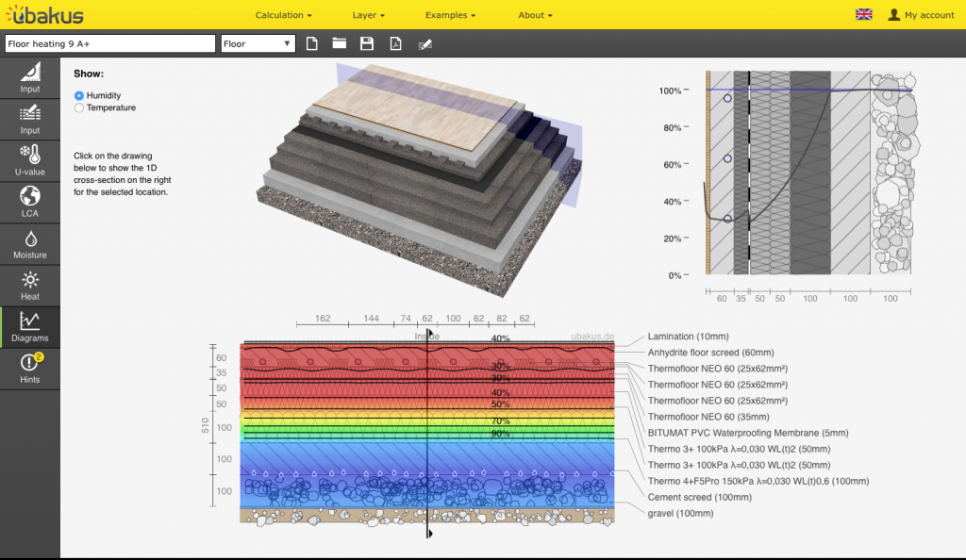Open the Layer menu
The height and width of the screenshot is (560, 966).
pos(369,15)
